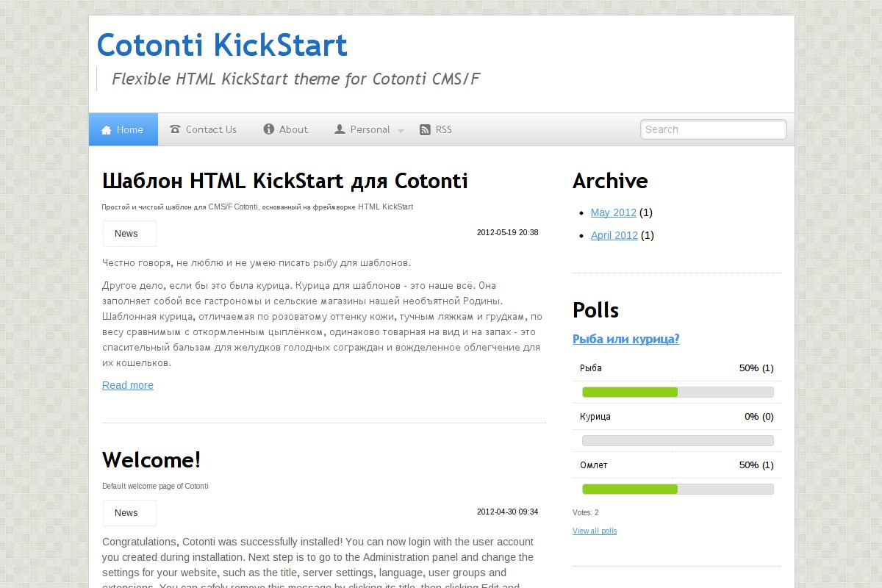Click the Простой и чистый шаблон subtitle
Screen dimensions: 882x588
click(257, 207)
